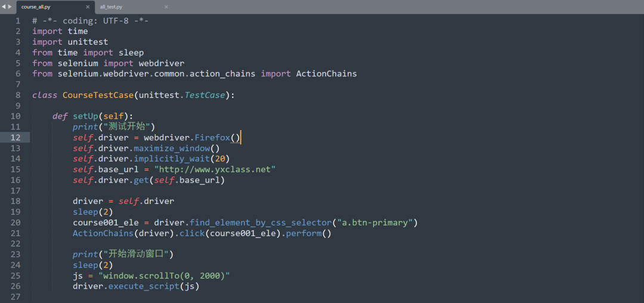Click the coding UTF-8 comment on line 1

click(91, 20)
